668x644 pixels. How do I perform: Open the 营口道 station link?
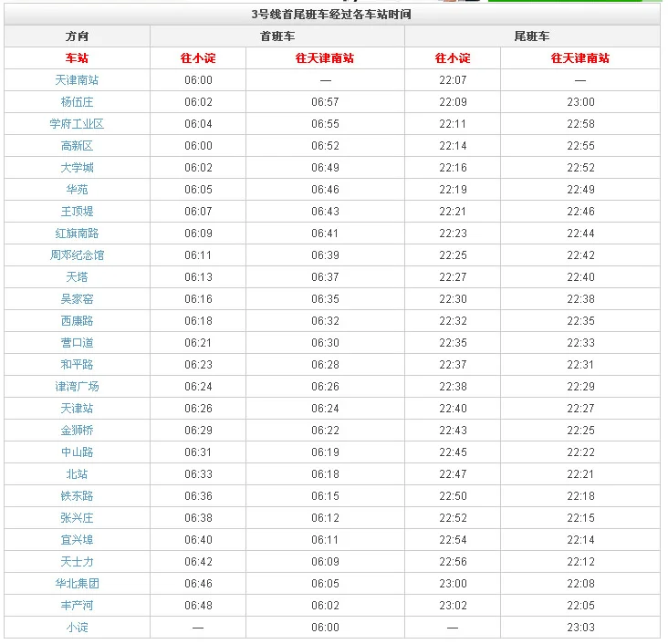click(77, 343)
